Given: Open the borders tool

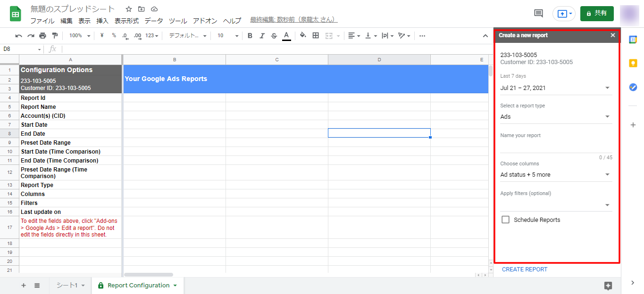Looking at the screenshot, I should point(316,35).
